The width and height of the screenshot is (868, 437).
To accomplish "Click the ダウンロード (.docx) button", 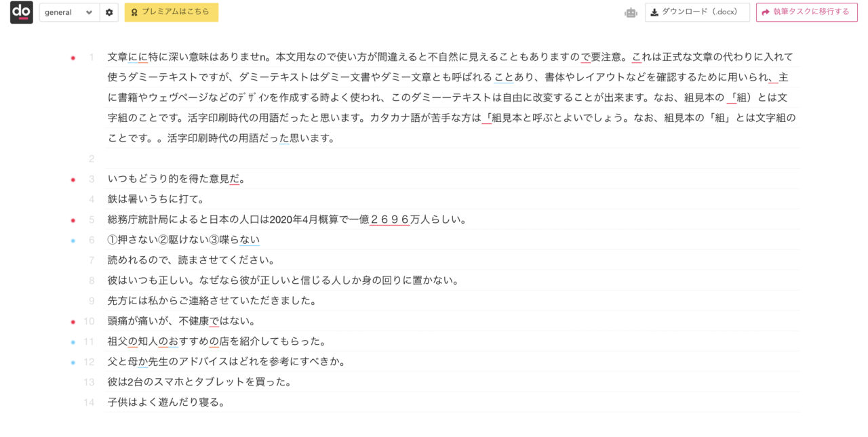I will (x=697, y=12).
